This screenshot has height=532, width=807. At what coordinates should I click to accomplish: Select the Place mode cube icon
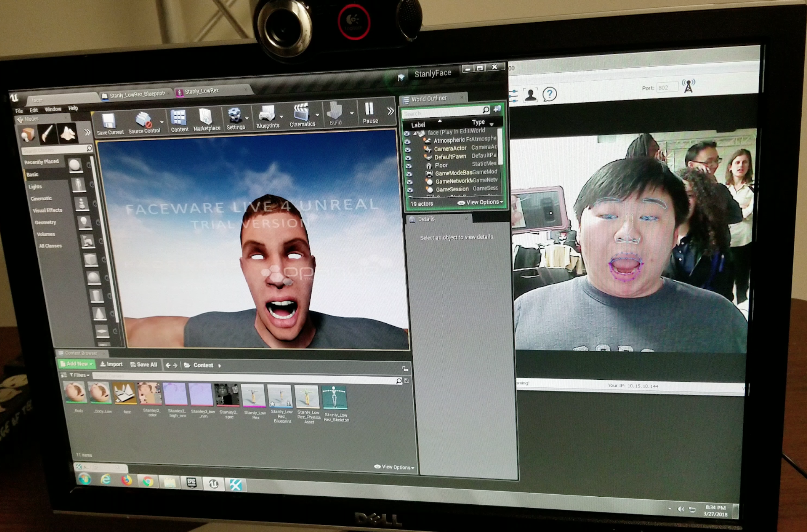coord(28,135)
